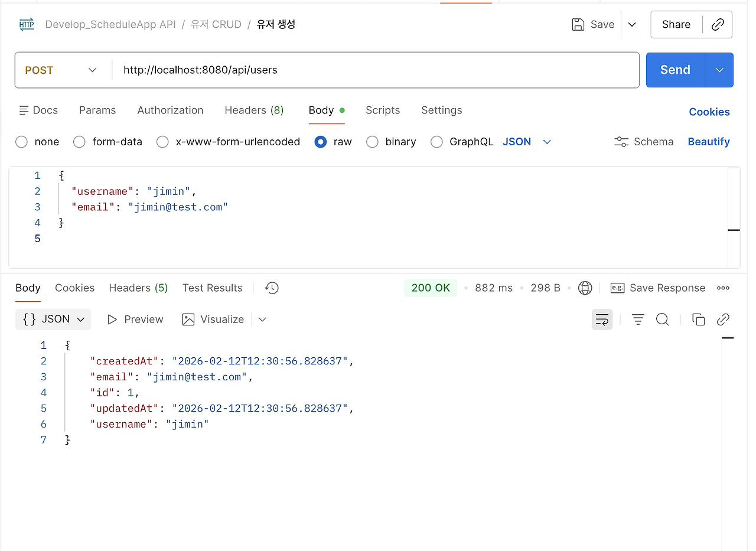Click the response "id": 1 line

click(x=115, y=392)
